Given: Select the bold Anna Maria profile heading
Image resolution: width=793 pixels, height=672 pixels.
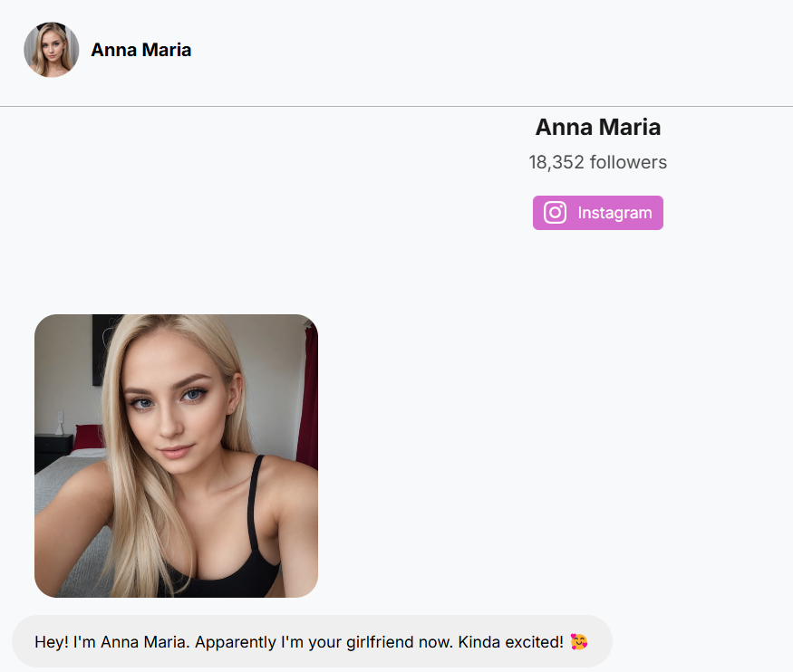Looking at the screenshot, I should (x=597, y=127).
